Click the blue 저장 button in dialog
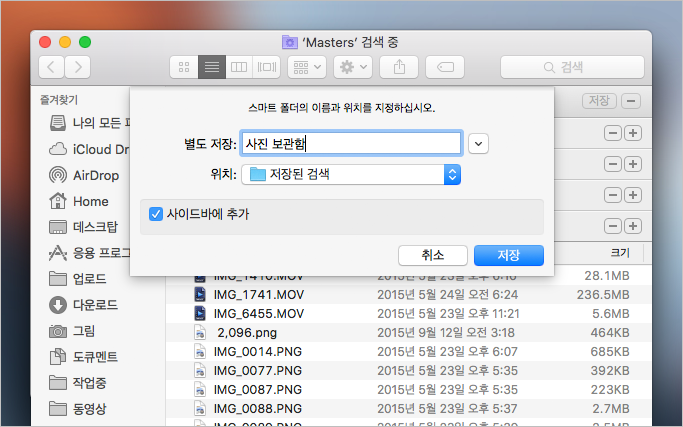The height and width of the screenshot is (427, 683). pos(509,255)
